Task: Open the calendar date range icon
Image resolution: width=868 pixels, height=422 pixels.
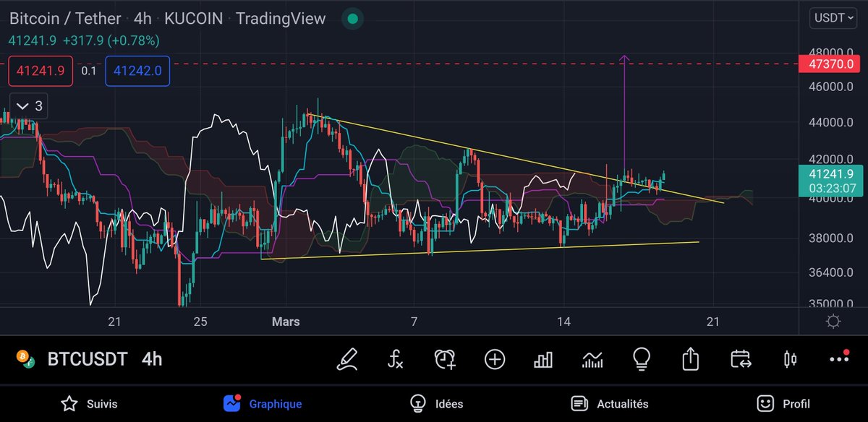Action: pyautogui.click(x=741, y=358)
